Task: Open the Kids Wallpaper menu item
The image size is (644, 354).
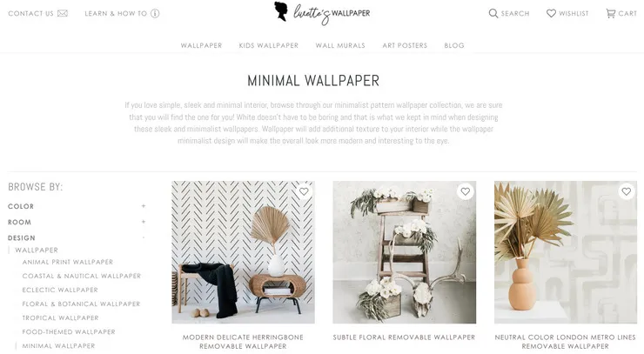Action: (x=269, y=45)
